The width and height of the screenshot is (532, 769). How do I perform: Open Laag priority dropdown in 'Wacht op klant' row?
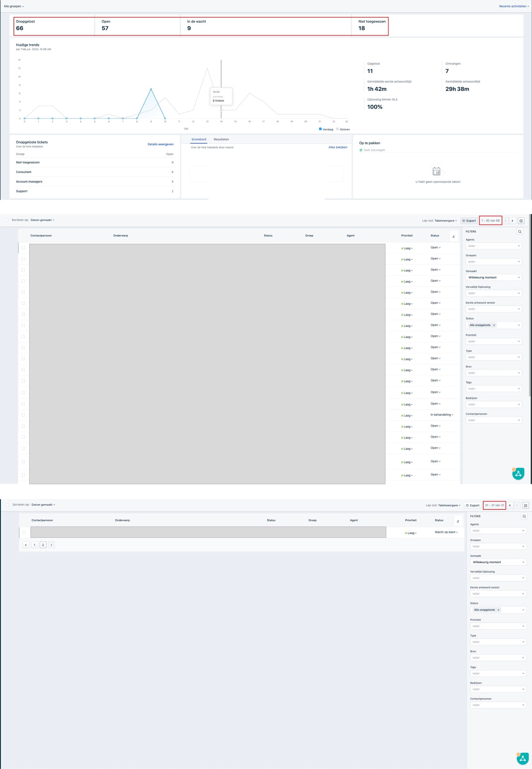coord(411,533)
